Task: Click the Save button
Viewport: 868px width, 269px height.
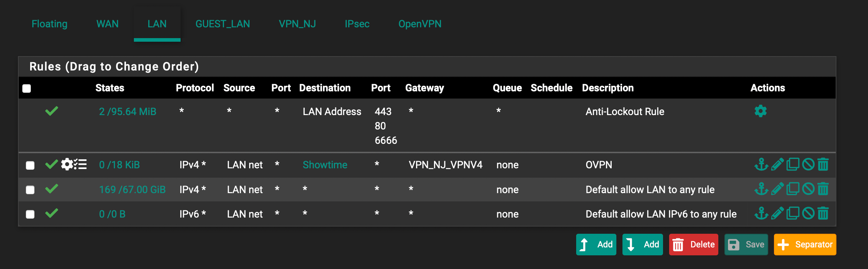Action: coord(746,245)
